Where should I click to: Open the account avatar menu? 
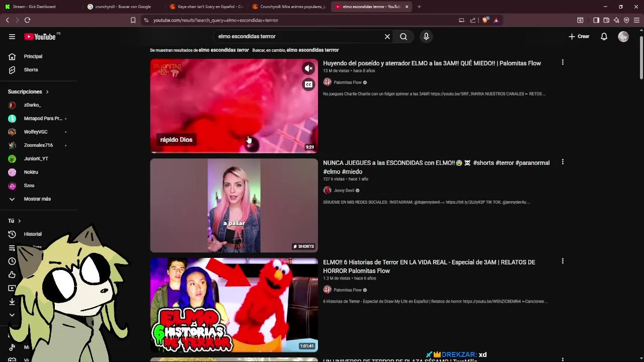coord(623,36)
